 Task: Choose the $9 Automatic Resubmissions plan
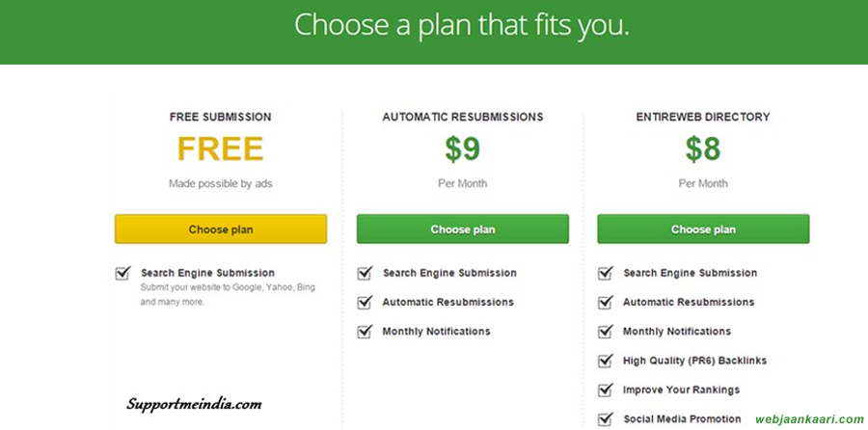coord(462,229)
